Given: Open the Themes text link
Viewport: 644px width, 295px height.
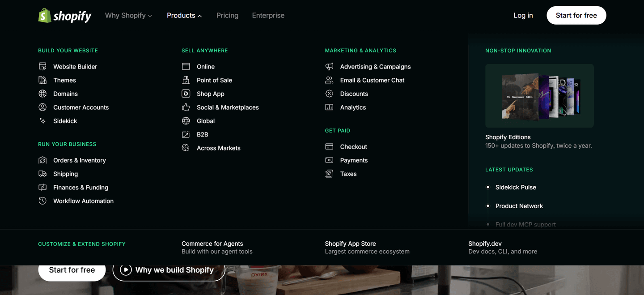Looking at the screenshot, I should [x=65, y=80].
